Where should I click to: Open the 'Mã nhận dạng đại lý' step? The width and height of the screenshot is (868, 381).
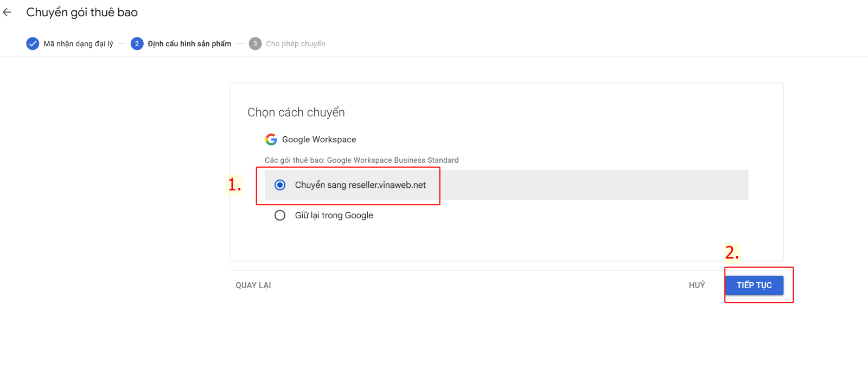pos(78,44)
